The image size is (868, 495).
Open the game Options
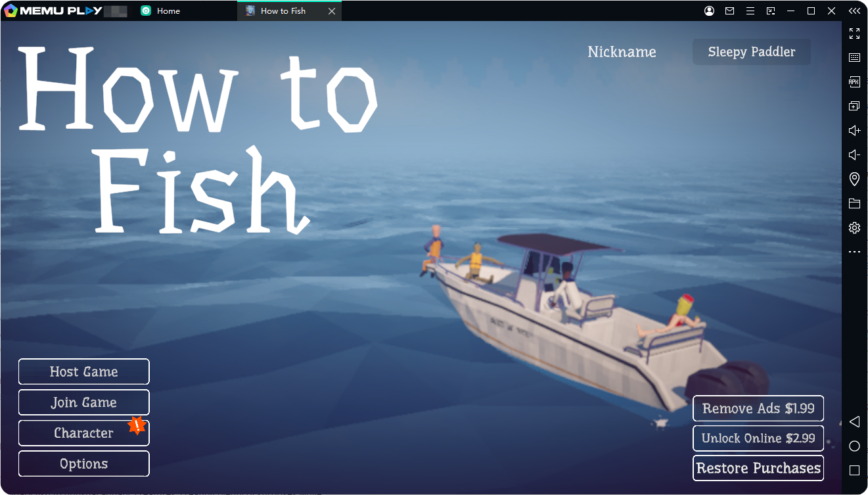click(x=83, y=463)
